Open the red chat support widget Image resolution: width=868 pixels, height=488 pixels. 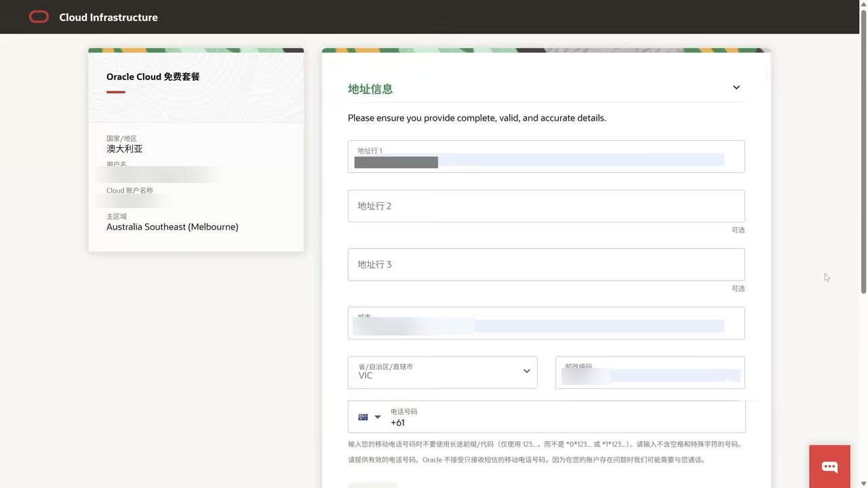(x=829, y=466)
